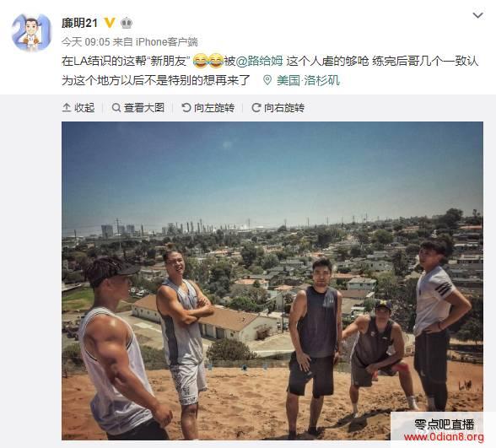Open the 廉明21 cartoon avatar picture
496x448 pixels.
tap(31, 33)
